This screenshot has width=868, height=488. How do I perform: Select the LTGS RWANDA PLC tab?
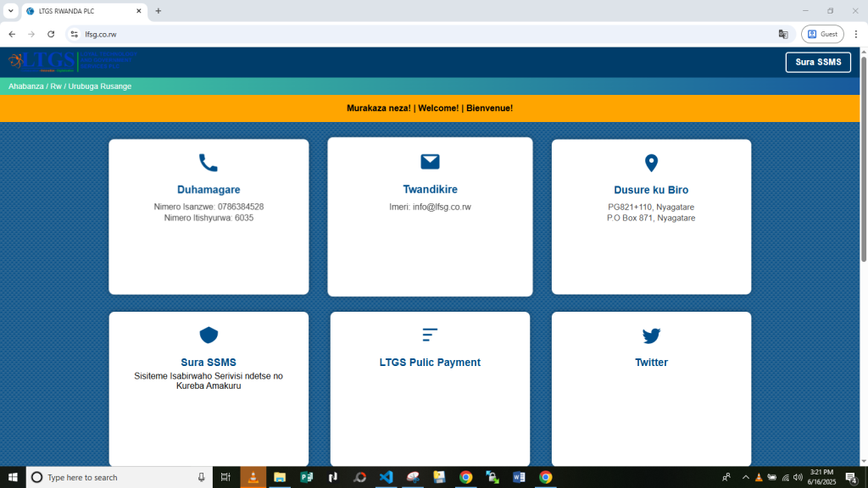(x=84, y=11)
